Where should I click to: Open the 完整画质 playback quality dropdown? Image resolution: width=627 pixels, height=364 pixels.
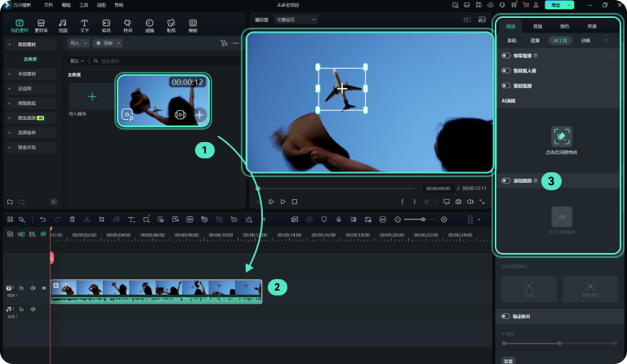pyautogui.click(x=296, y=19)
